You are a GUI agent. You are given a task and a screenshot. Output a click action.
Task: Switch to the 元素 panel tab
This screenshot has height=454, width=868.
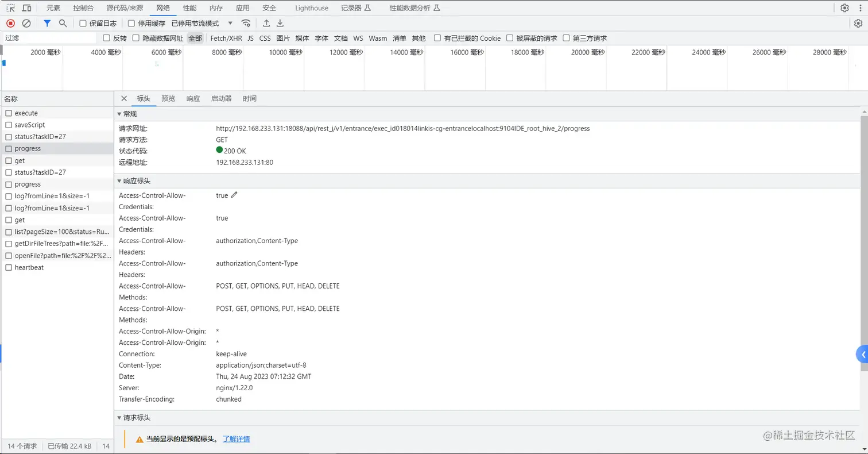[x=53, y=8]
